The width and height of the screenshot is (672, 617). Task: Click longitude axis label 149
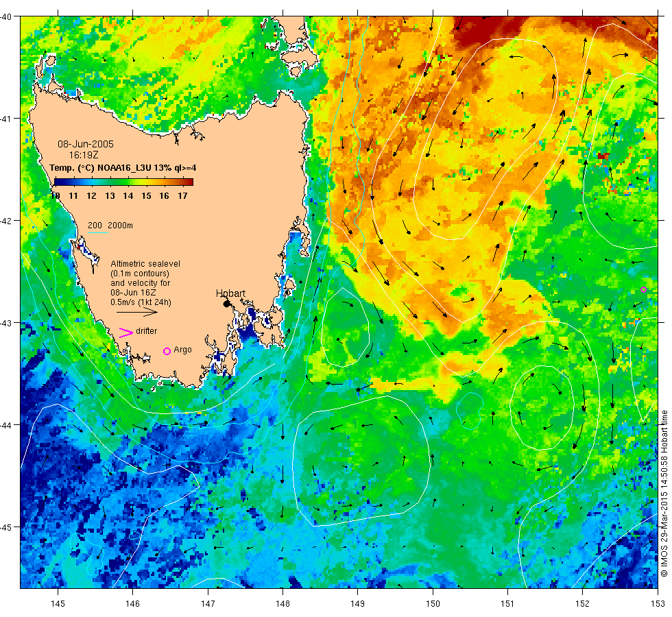(357, 604)
